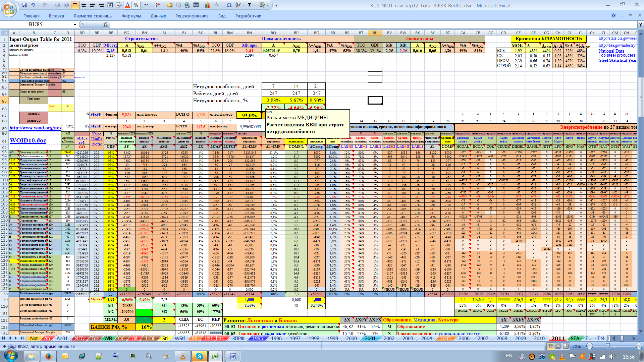Switch to the SEA sheet tab
The width and height of the screenshot is (644, 362).
coord(575,338)
